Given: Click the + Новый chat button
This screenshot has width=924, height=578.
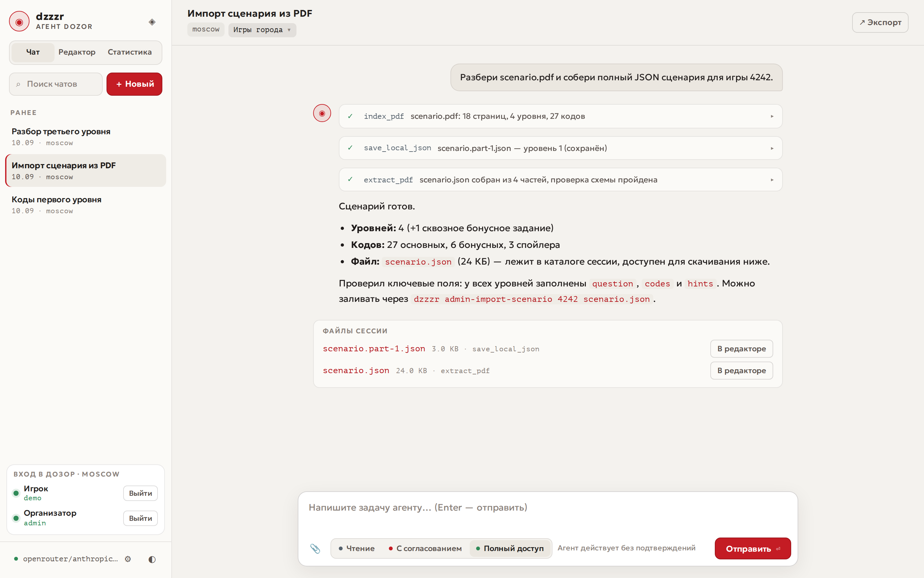Looking at the screenshot, I should pyautogui.click(x=134, y=84).
